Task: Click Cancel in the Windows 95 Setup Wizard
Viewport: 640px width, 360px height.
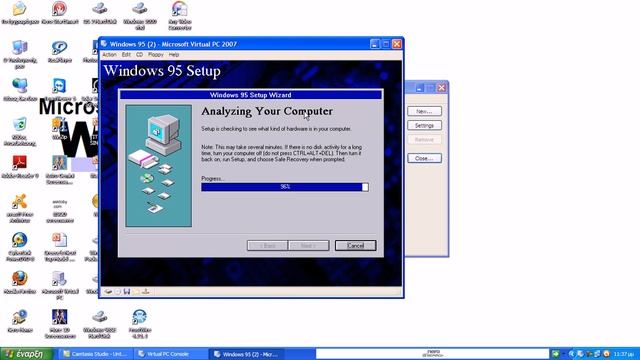Action: click(356, 245)
